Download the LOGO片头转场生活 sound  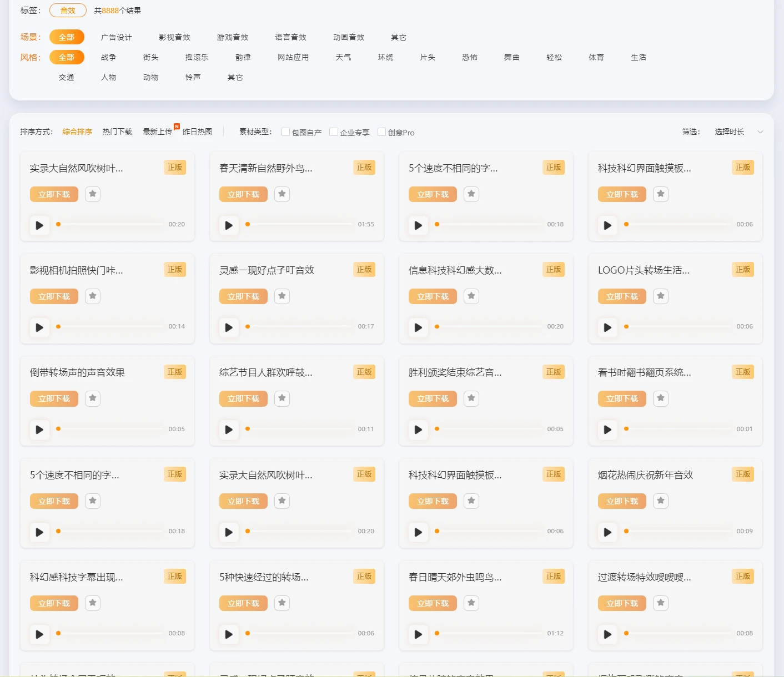click(x=622, y=296)
